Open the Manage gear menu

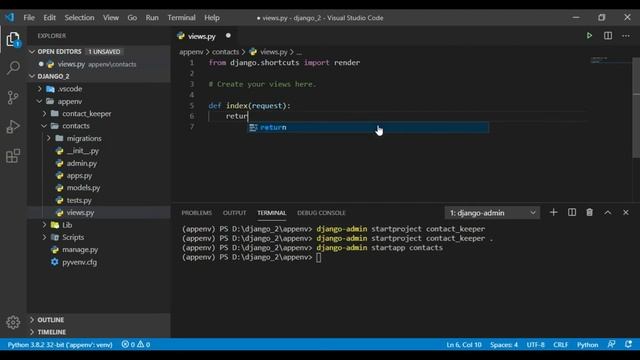point(13,322)
